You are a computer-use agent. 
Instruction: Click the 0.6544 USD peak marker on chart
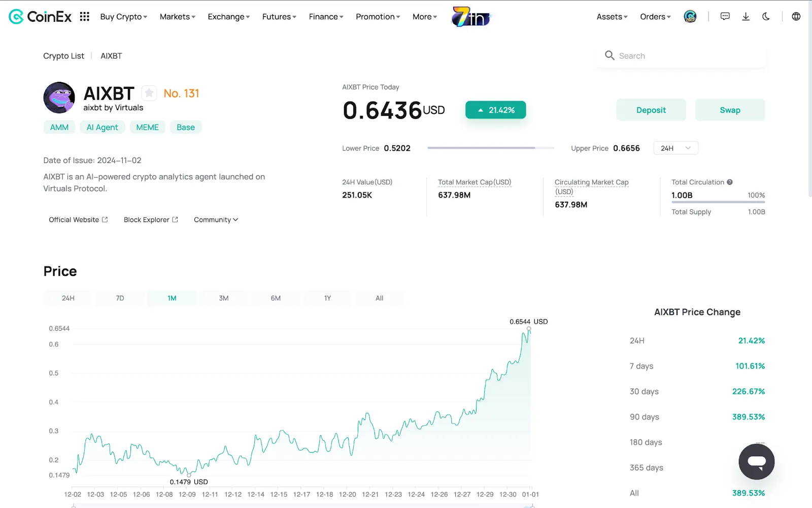click(x=529, y=329)
